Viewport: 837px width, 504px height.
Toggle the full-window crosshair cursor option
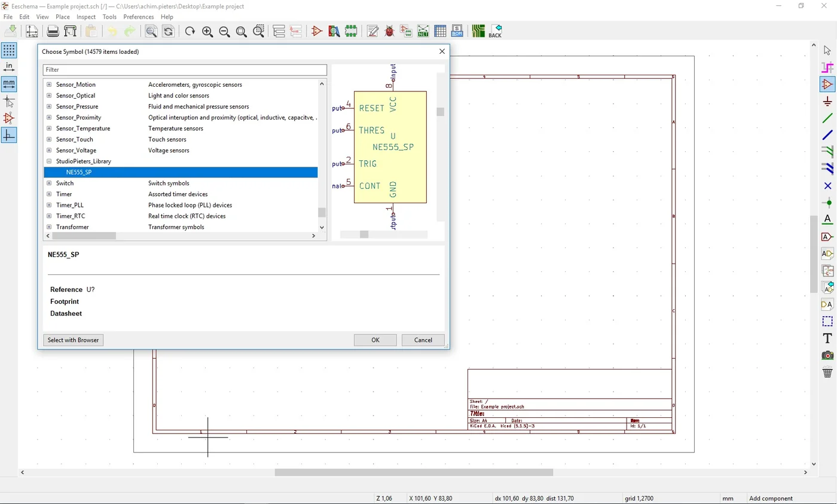click(x=9, y=102)
